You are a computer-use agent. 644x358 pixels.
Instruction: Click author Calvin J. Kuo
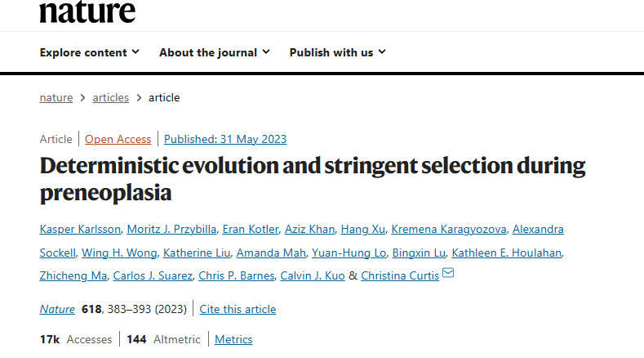[x=313, y=275]
